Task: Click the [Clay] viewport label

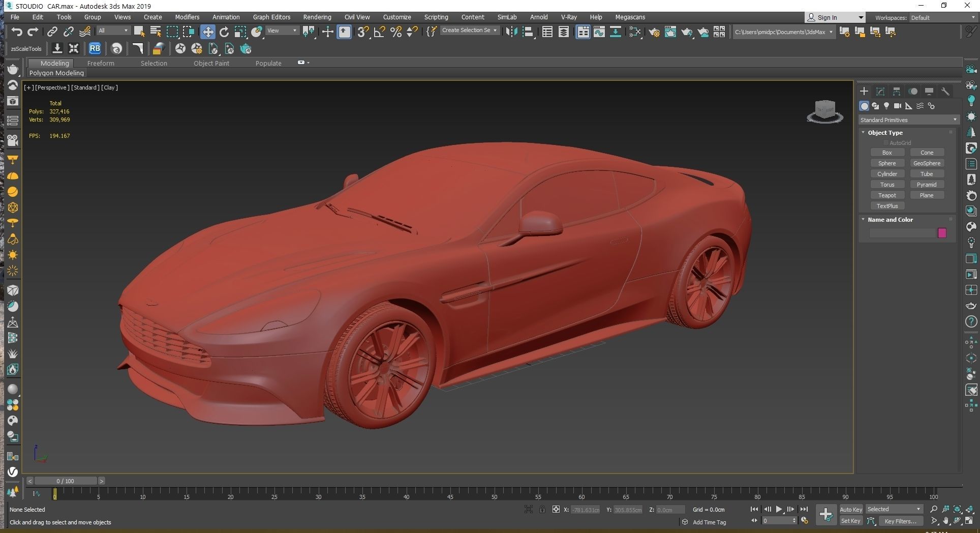Action: coord(109,87)
